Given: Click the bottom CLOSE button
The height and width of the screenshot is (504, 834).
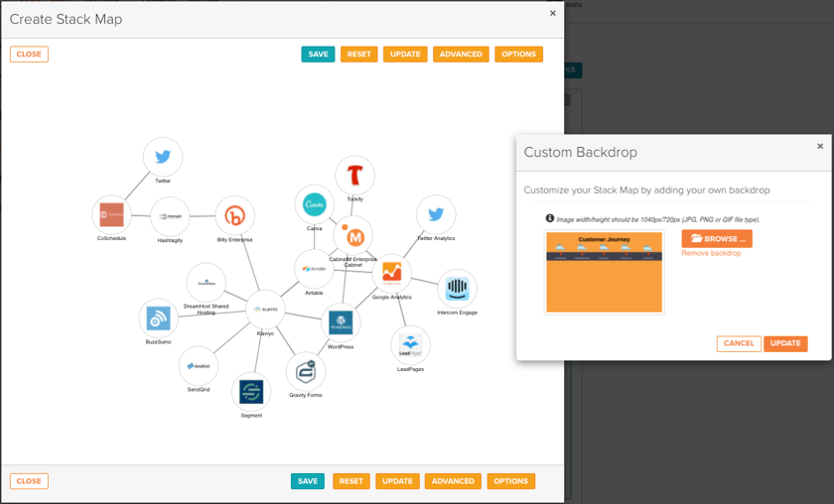Looking at the screenshot, I should pos(29,481).
